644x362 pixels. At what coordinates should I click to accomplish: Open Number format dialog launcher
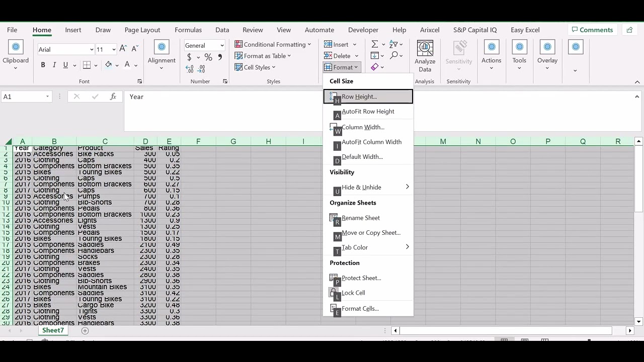(x=225, y=81)
